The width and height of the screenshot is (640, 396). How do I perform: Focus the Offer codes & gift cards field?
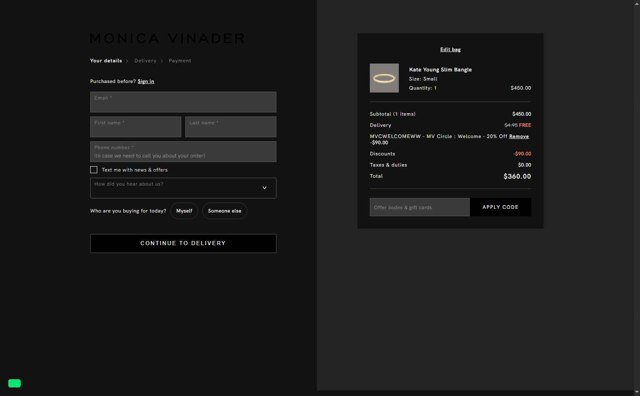[x=420, y=207]
